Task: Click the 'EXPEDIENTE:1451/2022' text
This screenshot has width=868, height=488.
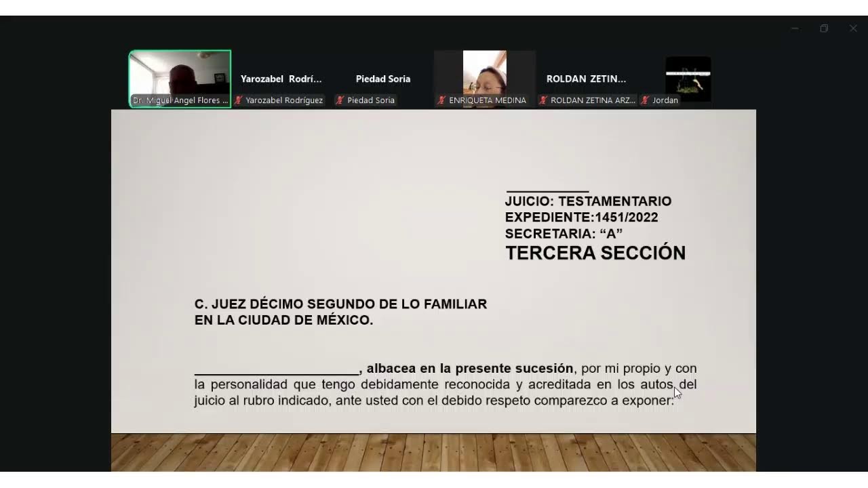Action: [581, 218]
